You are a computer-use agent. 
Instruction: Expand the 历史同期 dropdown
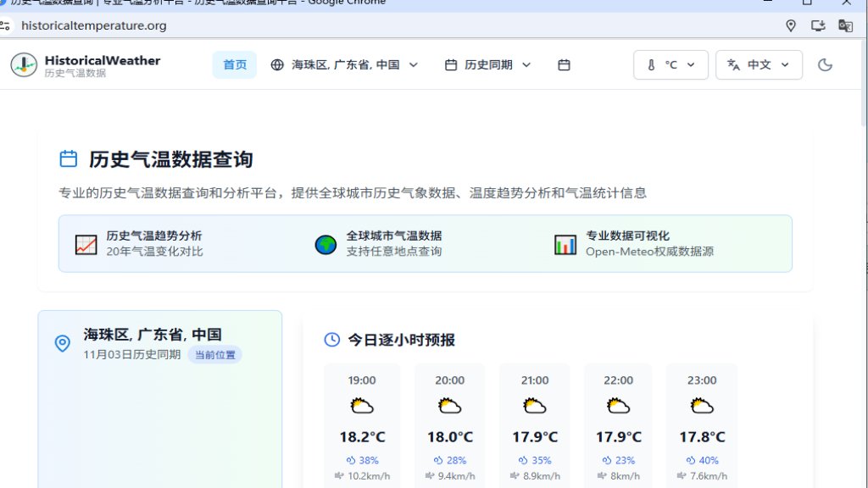pyautogui.click(x=488, y=64)
